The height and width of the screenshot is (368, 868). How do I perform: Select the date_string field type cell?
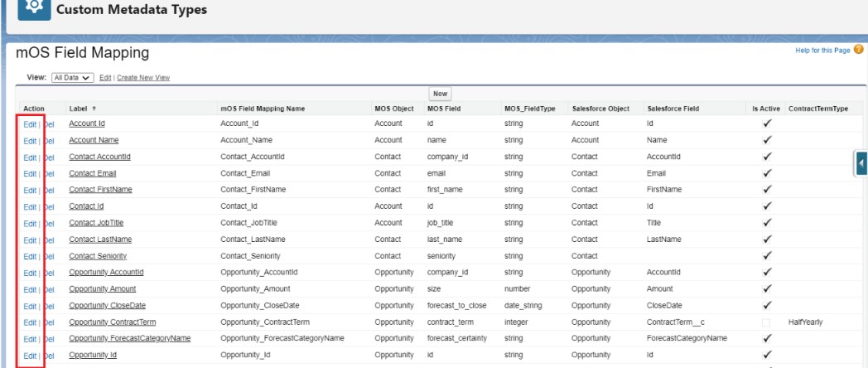point(523,306)
